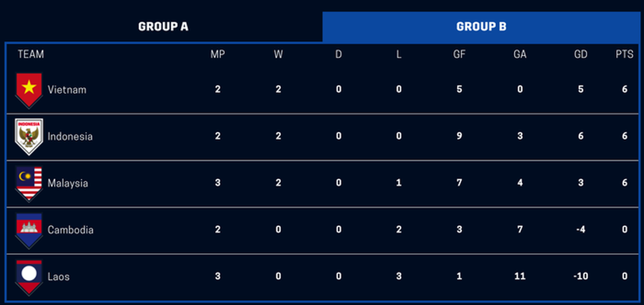The width and height of the screenshot is (644, 305).
Task: Click the MP column header
Action: pos(217,54)
